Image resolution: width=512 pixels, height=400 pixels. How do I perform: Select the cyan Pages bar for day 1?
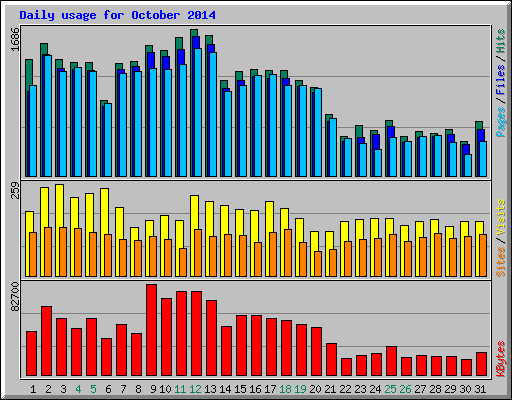(33, 131)
